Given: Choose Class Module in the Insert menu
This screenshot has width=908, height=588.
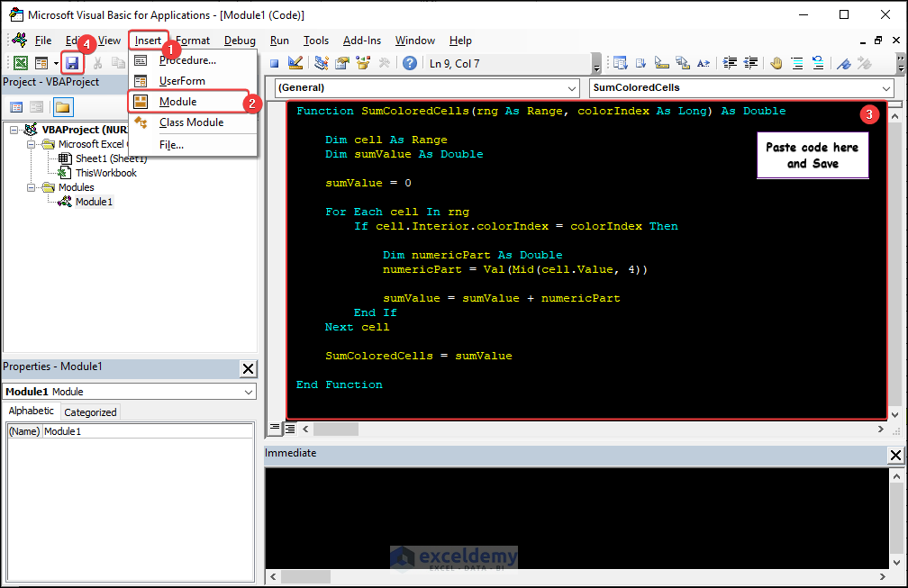Looking at the screenshot, I should pos(191,122).
